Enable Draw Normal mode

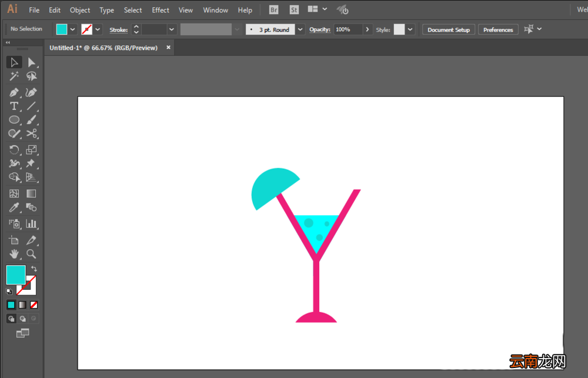[11, 319]
